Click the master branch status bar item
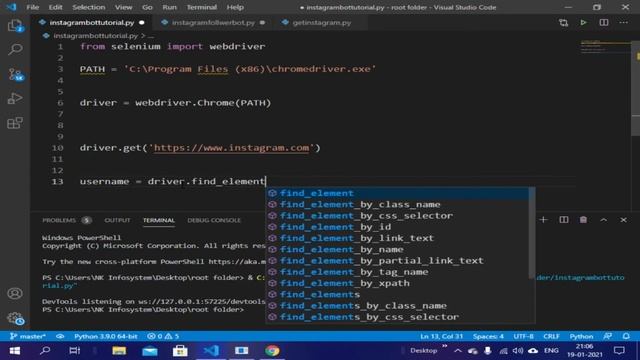The image size is (640, 360). (x=28, y=336)
